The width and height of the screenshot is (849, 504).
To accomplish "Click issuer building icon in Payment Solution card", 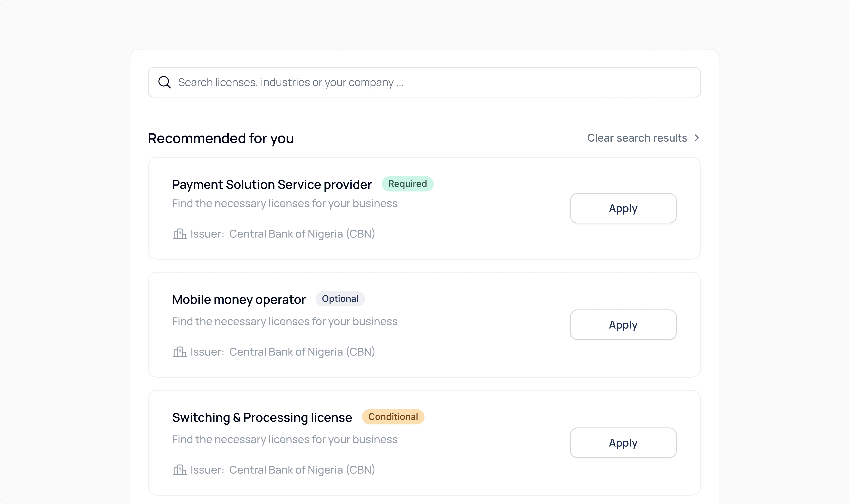I will point(179,234).
